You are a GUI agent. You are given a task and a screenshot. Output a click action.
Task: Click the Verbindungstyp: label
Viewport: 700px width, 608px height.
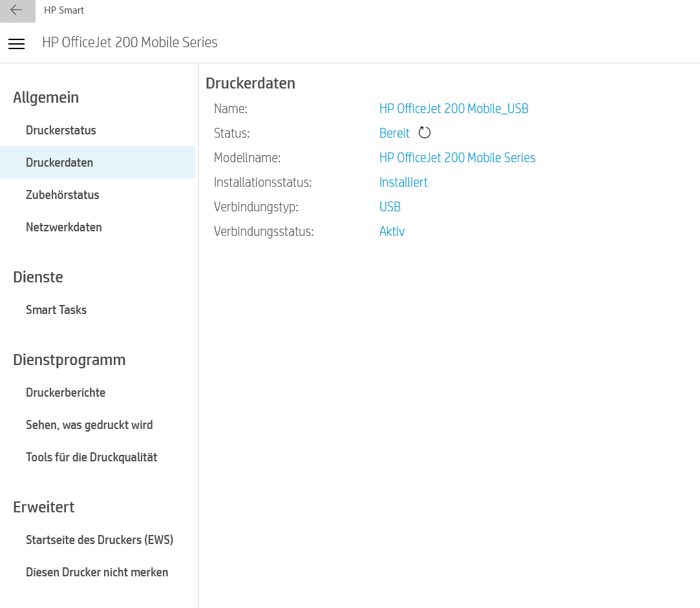256,207
